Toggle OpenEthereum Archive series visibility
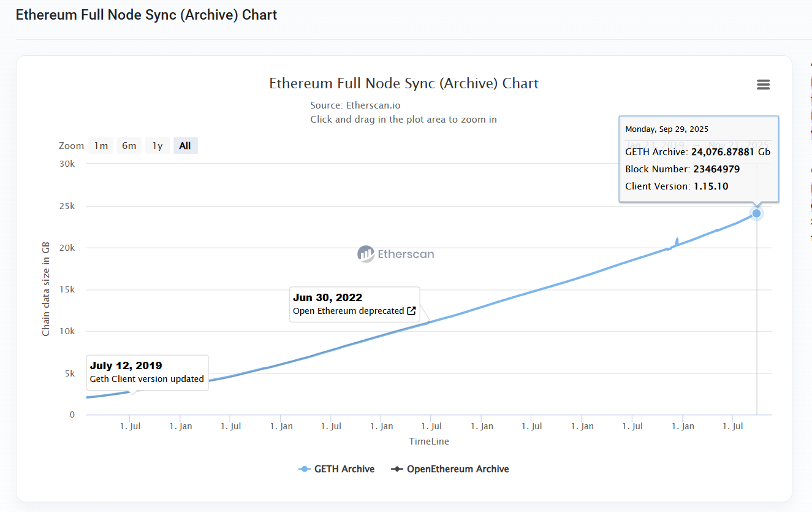Viewport: 812px width, 512px height. click(457, 469)
